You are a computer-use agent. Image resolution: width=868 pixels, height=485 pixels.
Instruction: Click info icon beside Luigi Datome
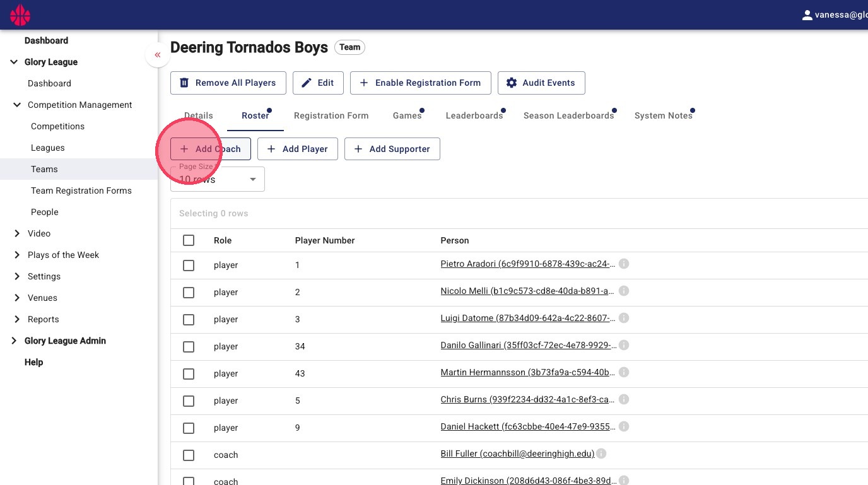[624, 318]
